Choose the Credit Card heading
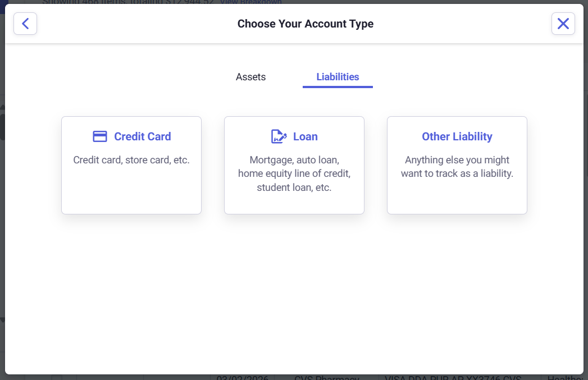 [x=142, y=136]
